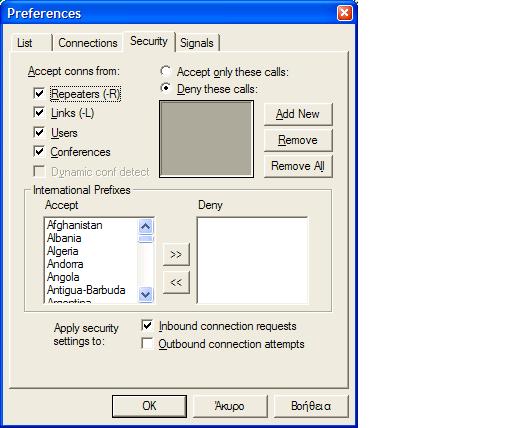Select Accept only these calls option
The image size is (512, 428).
pos(166,71)
